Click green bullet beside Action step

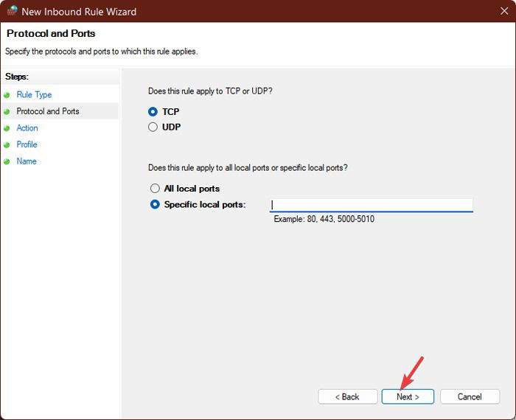[x=7, y=129]
